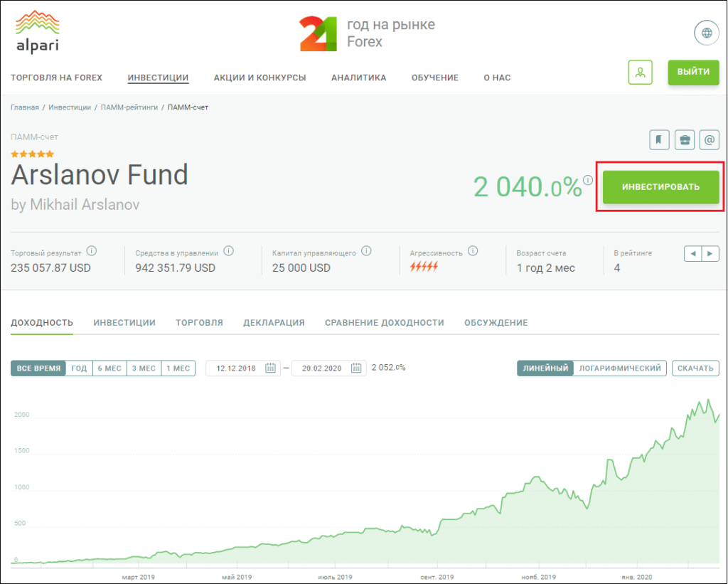
Task: Switch chart to ЛИНЕЙНЫЙ scale
Action: pyautogui.click(x=545, y=368)
